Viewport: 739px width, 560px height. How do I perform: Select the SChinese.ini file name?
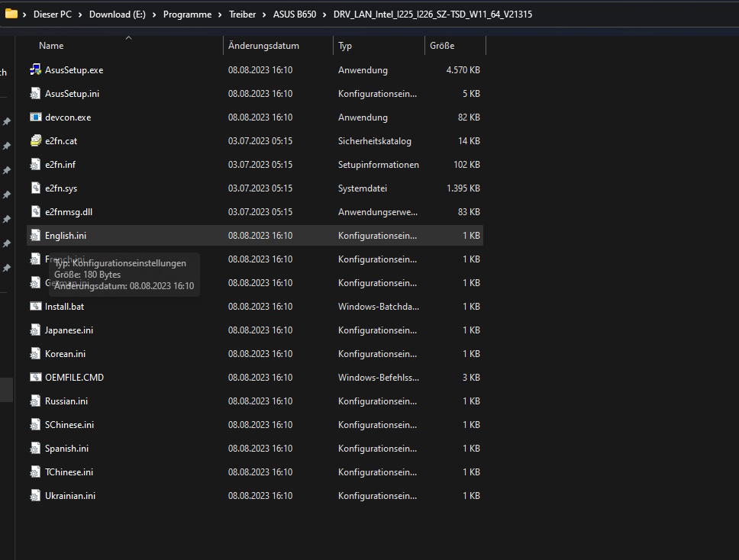click(69, 425)
